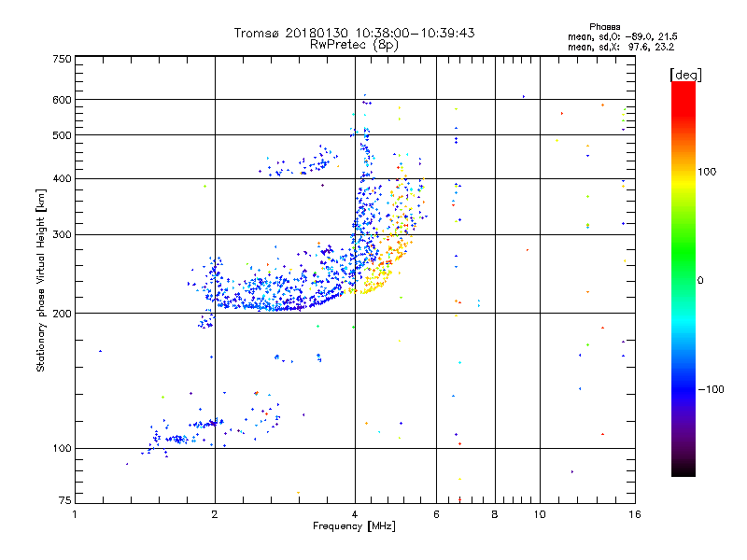The image size is (747, 560).
Task: Click the 'Stationary phase Virtual Height [km]' axis title
Action: point(40,280)
